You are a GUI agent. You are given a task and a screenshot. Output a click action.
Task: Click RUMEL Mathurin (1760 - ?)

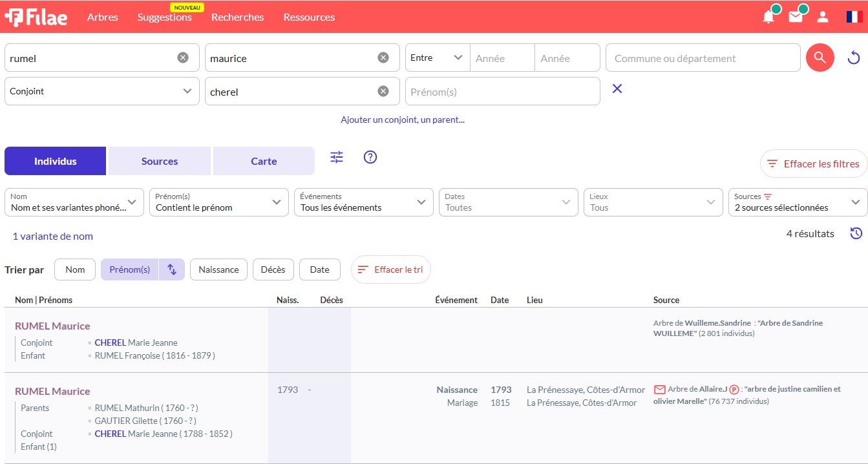pos(146,408)
